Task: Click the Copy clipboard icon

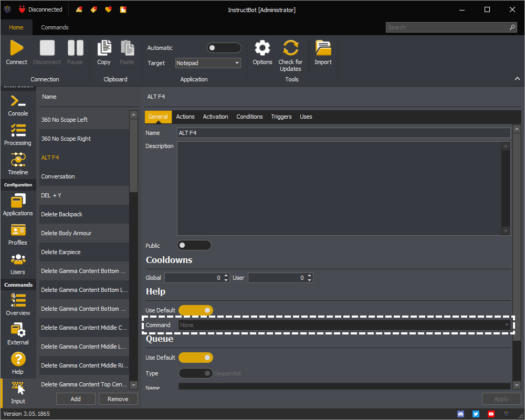Action: [x=104, y=48]
